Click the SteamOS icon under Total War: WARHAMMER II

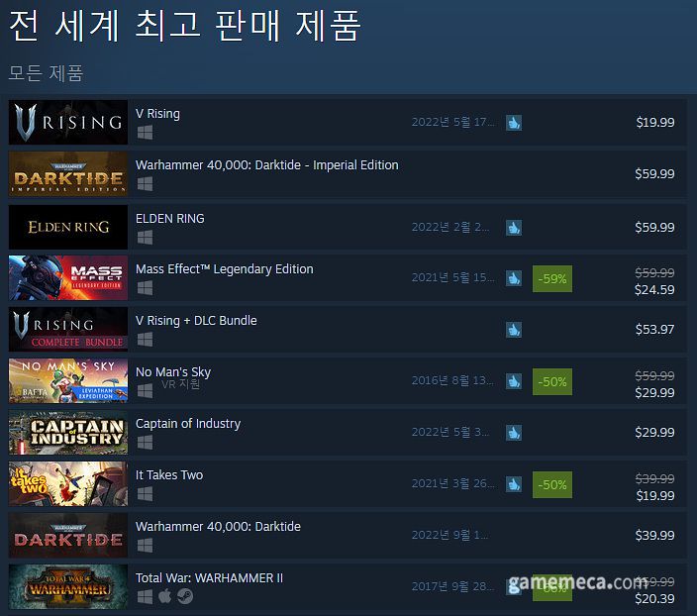[185, 596]
